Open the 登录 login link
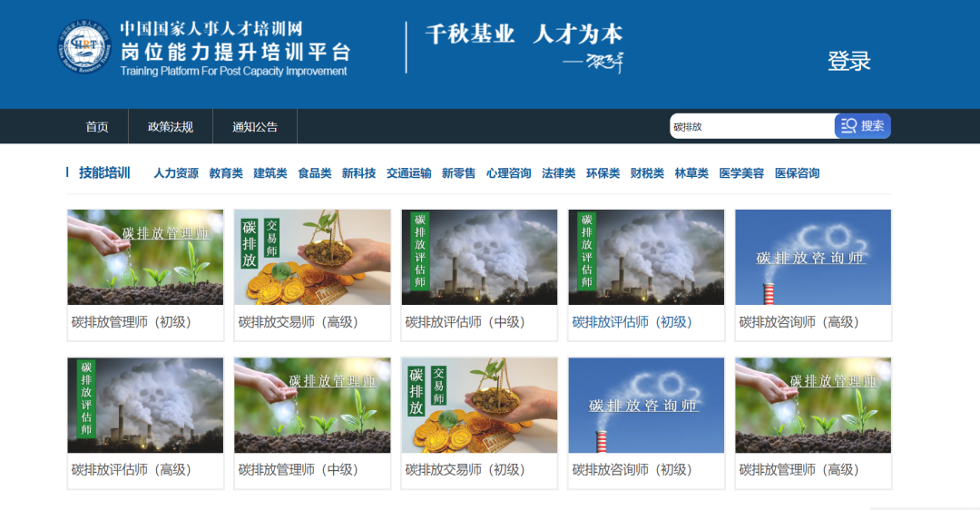The width and height of the screenshot is (980, 510). [x=848, y=61]
